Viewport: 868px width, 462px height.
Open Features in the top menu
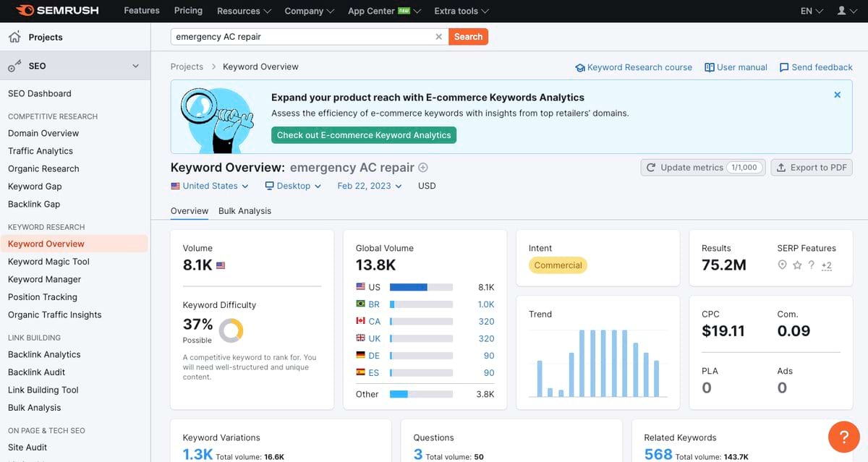coord(142,11)
